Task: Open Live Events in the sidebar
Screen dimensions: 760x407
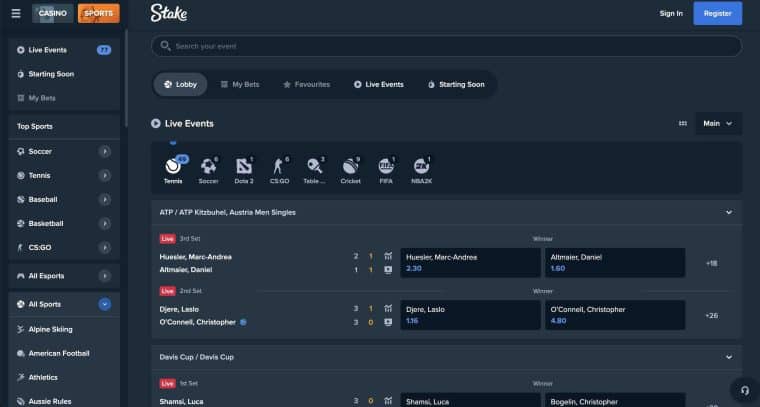Action: coord(64,50)
